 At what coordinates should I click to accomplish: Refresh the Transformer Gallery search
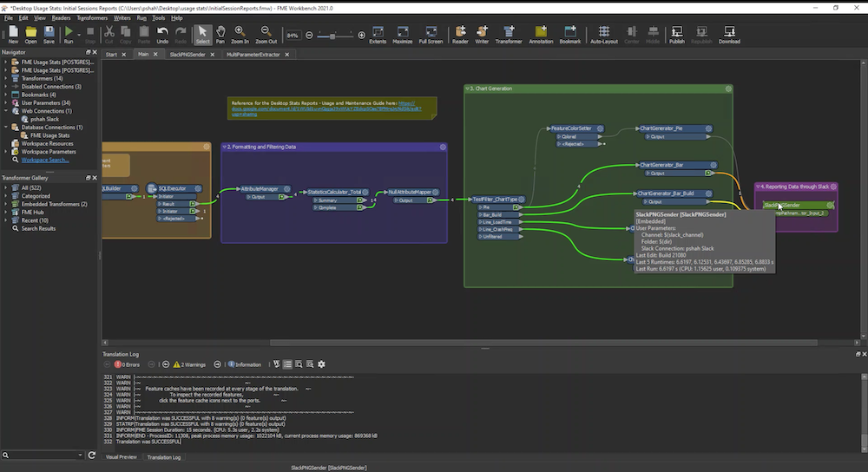pos(92,455)
